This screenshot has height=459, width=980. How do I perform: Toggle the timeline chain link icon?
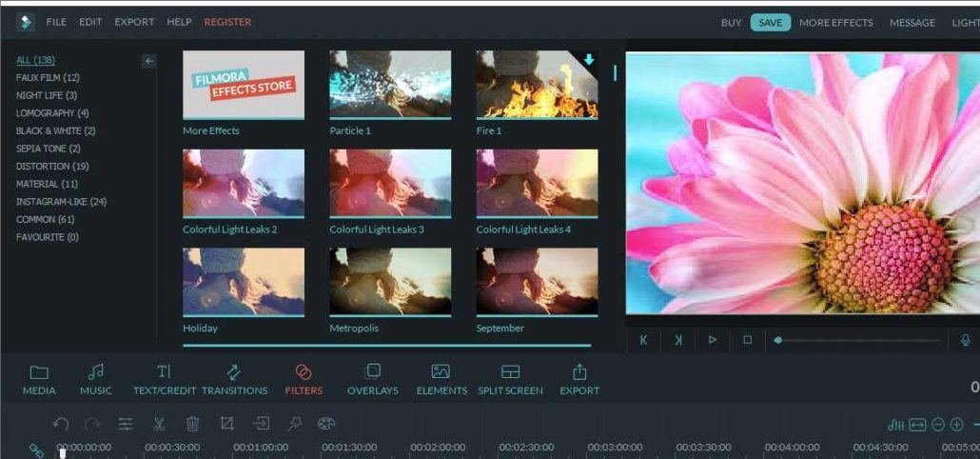point(36,449)
